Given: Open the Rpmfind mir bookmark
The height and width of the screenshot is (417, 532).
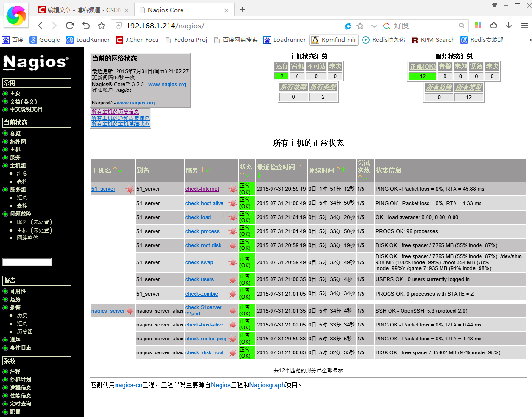Looking at the screenshot, I should pos(334,39).
